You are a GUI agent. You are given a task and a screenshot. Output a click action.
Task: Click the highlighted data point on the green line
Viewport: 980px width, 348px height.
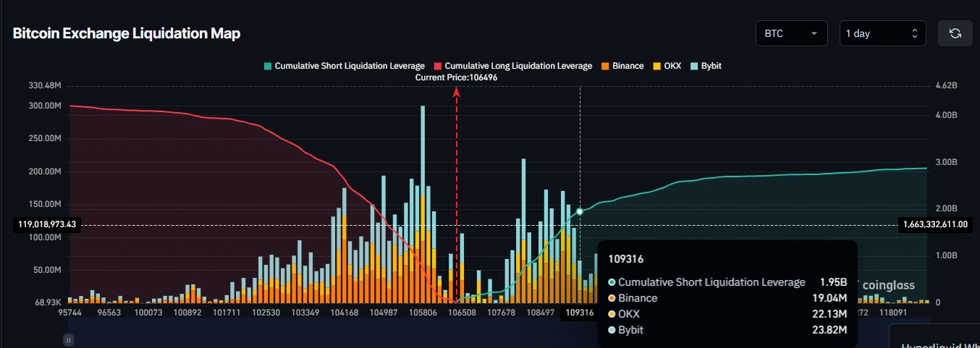[580, 211]
